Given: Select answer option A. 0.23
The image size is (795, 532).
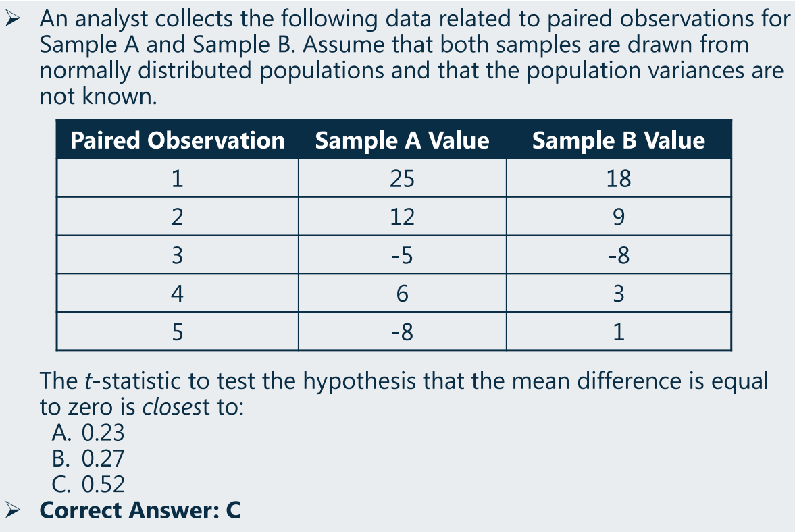Looking at the screenshot, I should click(x=88, y=433).
